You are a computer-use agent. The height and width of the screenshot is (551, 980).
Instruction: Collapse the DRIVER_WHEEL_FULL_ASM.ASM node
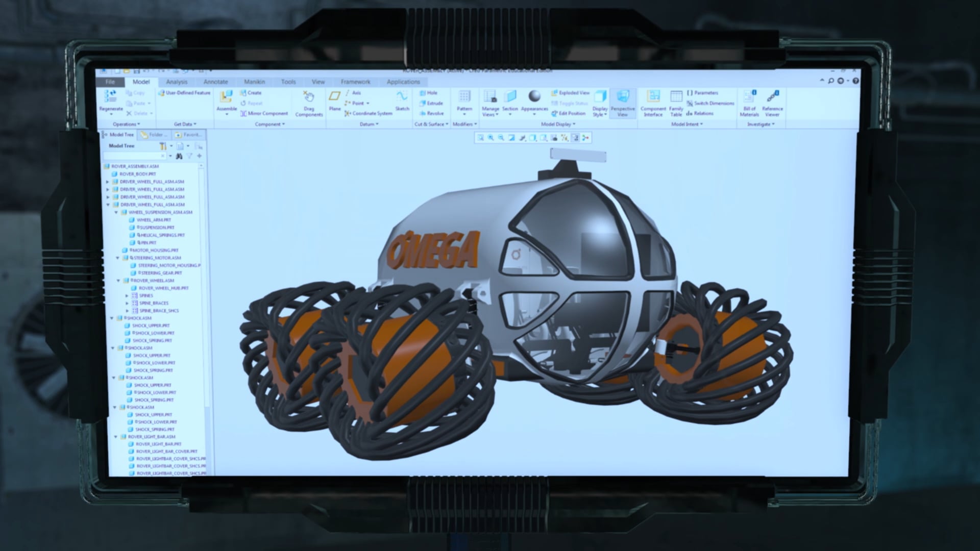[107, 204]
